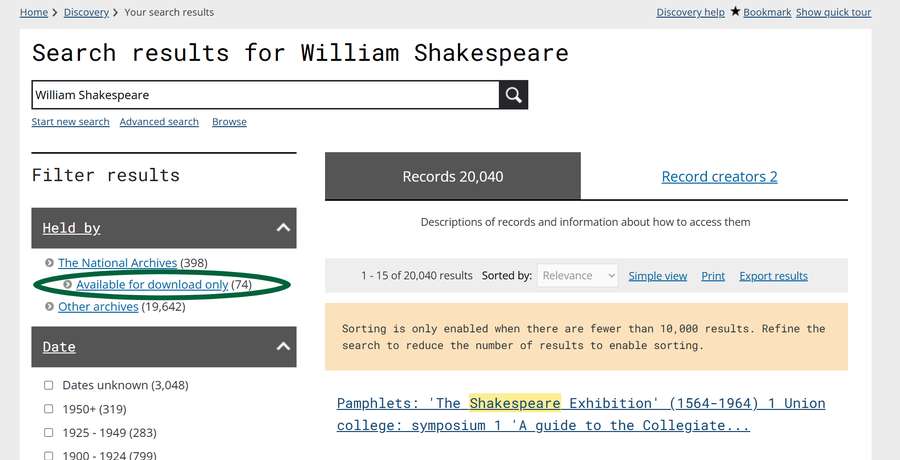900x460 pixels.
Task: Click Start new search link
Action: (71, 122)
